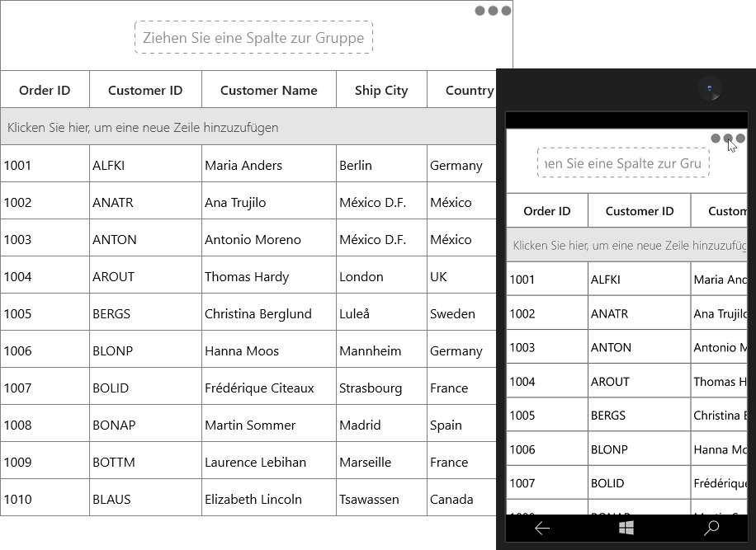Screen dimensions: 756x550
Task: Select desktop cell Marseille
Action: 381,462
